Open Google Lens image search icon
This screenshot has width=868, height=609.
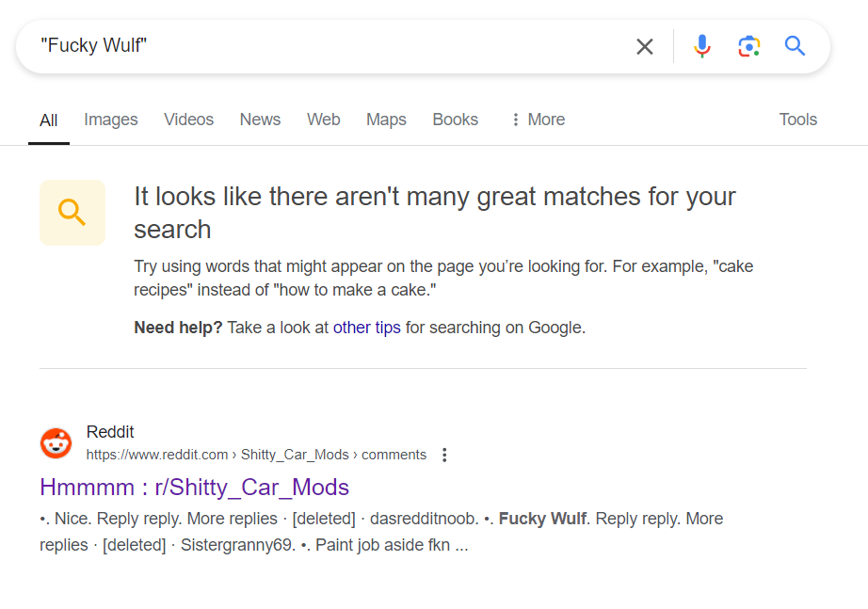click(x=748, y=46)
